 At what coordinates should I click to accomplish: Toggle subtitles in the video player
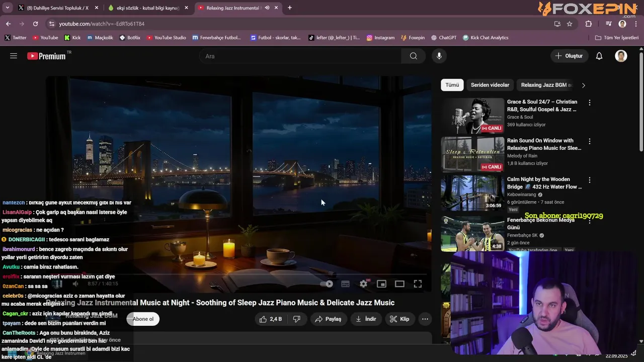click(345, 284)
